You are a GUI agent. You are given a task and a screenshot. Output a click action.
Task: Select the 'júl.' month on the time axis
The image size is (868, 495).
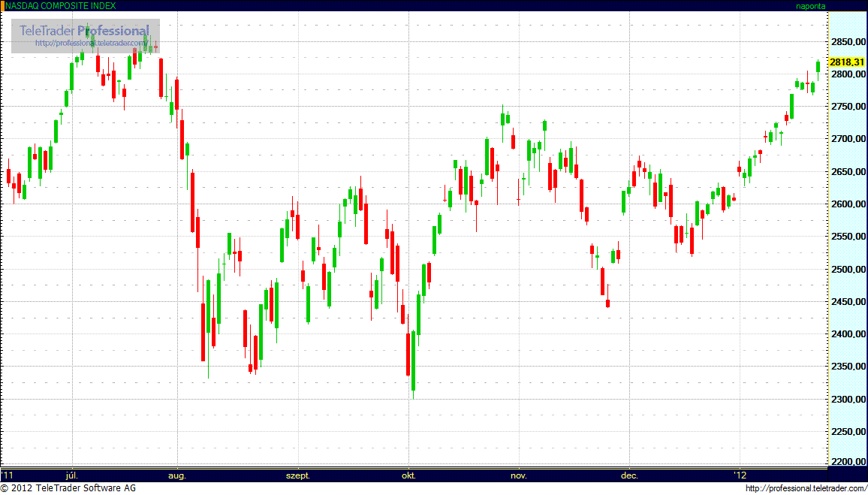click(72, 475)
